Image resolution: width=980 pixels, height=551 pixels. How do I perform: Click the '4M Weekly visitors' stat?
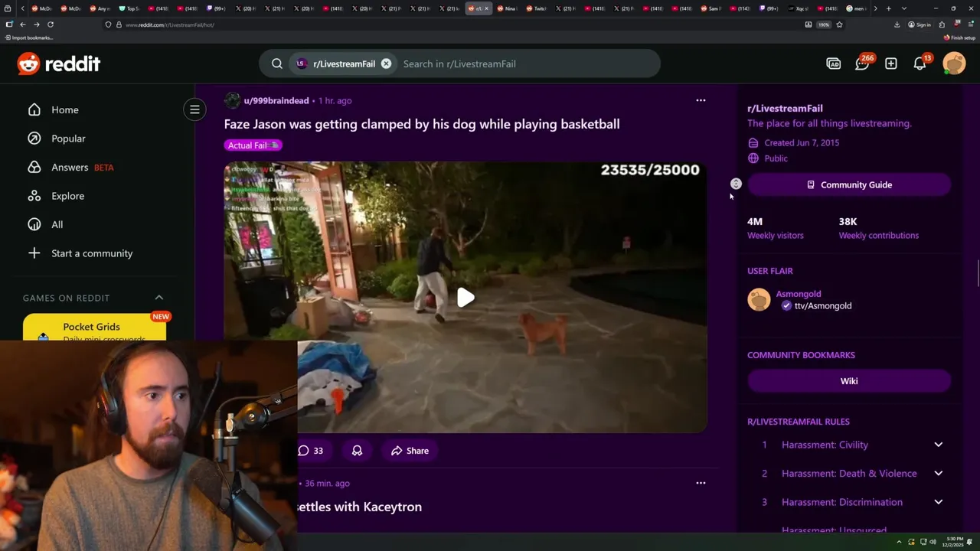[775, 228]
